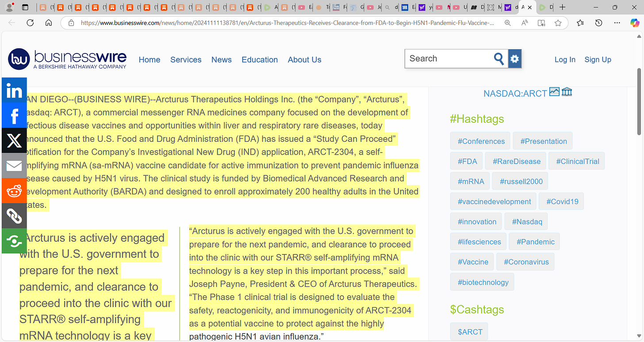This screenshot has width=644, height=342.
Task: Click the page vertical scrollbar thumb
Action: click(x=639, y=102)
